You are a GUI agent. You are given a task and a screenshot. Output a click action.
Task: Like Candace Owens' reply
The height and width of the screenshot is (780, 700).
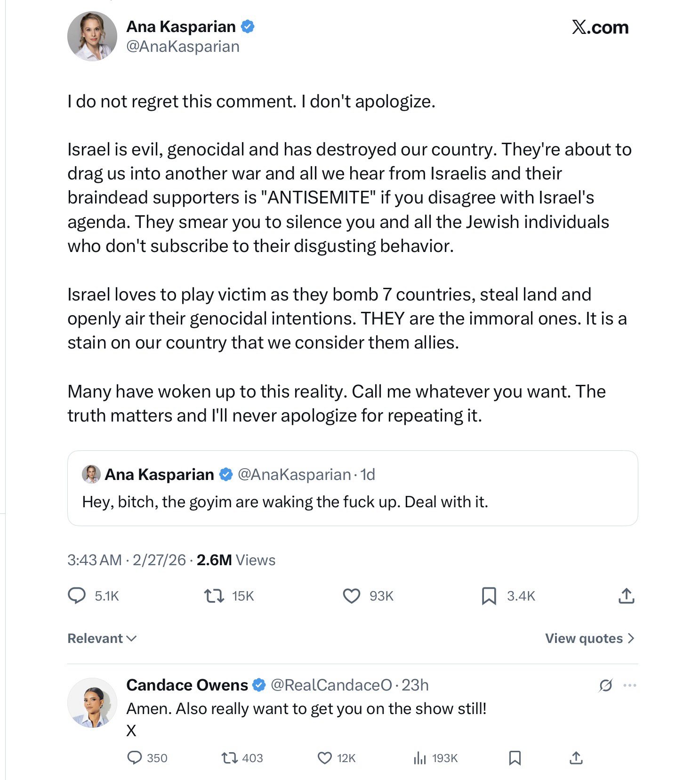point(325,758)
